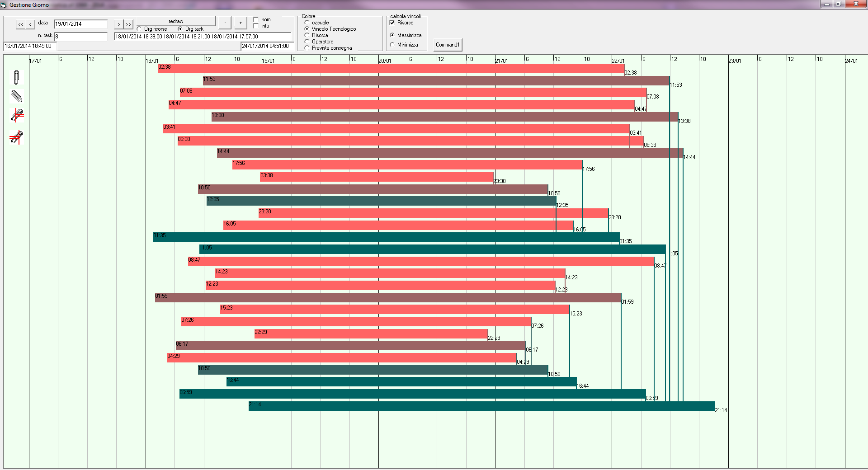Click the teal 21:14 task bar
868x470 pixels.
pos(481,406)
